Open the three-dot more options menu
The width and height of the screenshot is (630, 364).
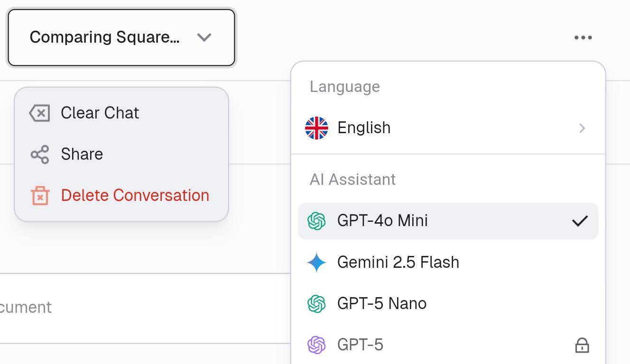(583, 37)
